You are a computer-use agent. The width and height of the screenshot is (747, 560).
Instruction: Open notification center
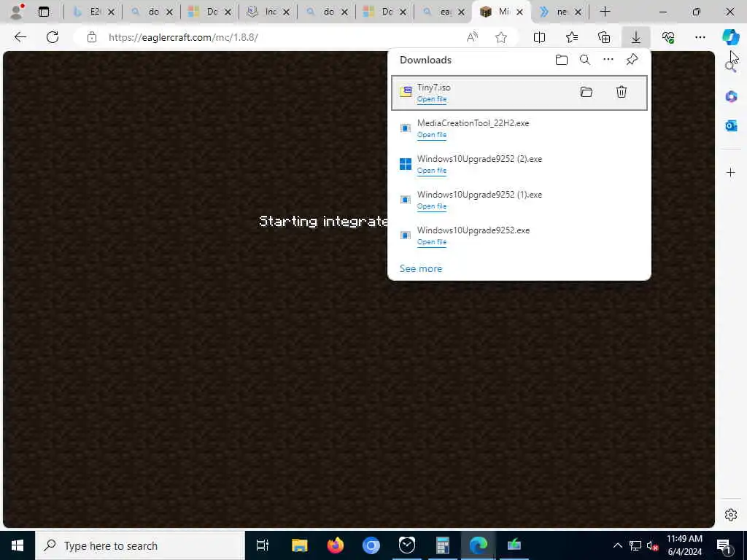pyautogui.click(x=724, y=546)
